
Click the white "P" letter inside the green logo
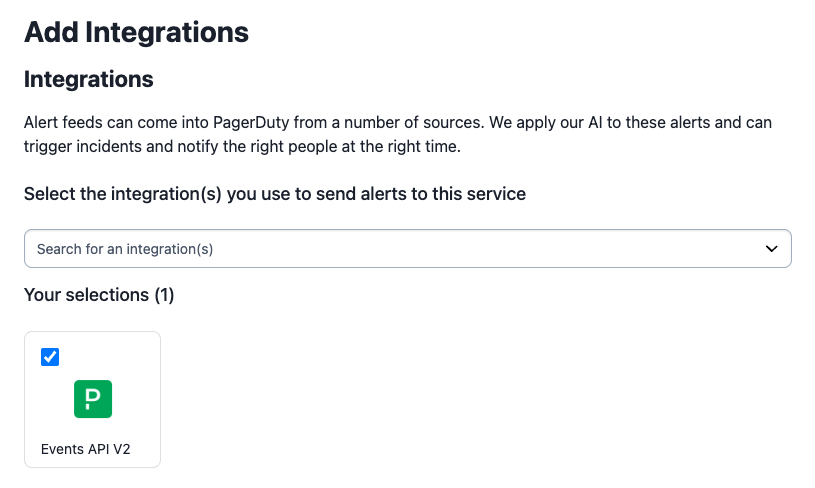tap(92, 399)
